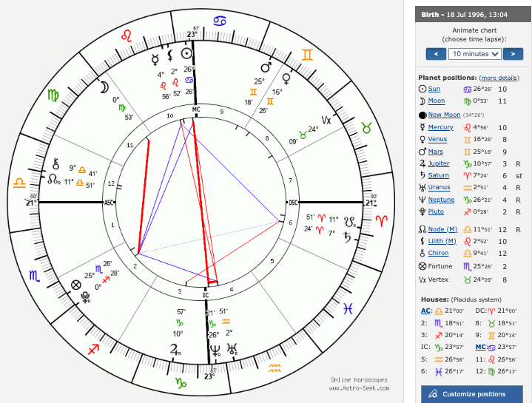532x403 pixels.
Task: Click the Fortune label in planet list
Action: [x=440, y=266]
